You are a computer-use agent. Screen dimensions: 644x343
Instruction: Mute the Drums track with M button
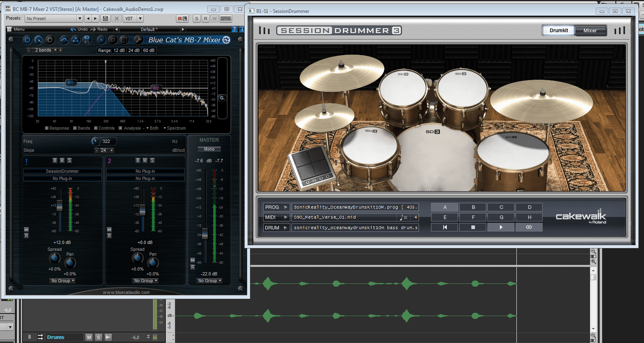(89, 337)
